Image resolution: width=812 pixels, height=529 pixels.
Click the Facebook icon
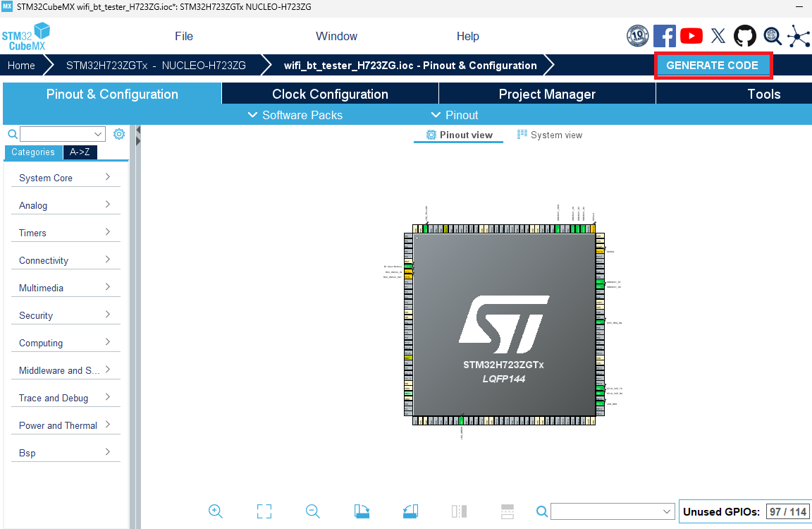tap(664, 36)
